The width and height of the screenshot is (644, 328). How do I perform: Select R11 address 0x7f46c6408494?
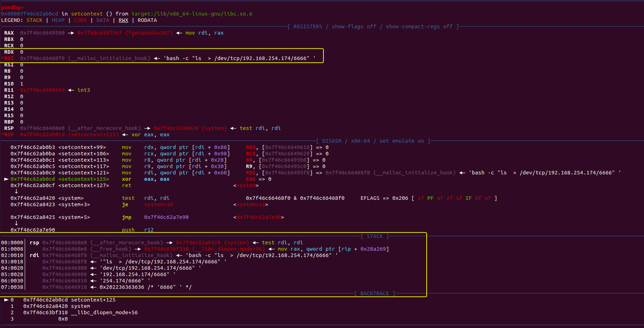tap(42, 90)
